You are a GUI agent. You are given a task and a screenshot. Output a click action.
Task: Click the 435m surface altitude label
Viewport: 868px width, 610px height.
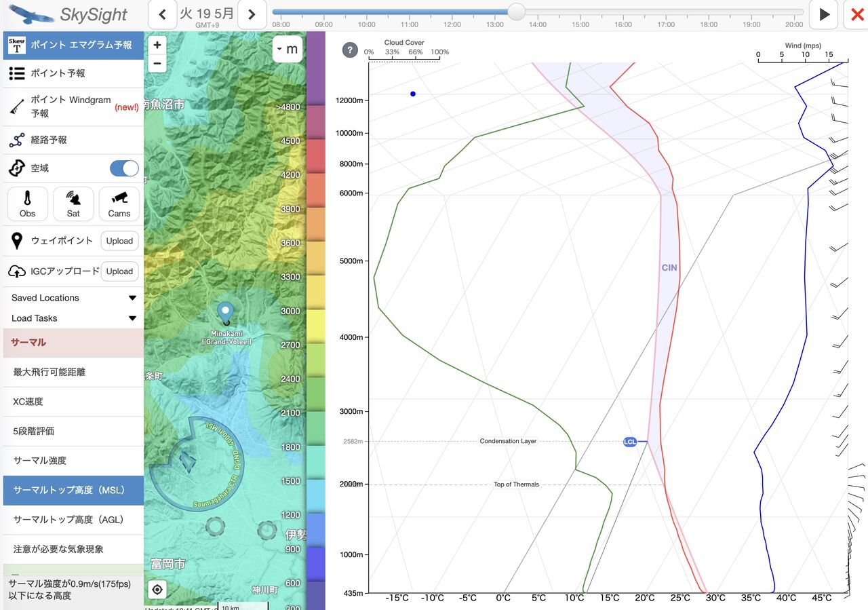click(x=354, y=593)
